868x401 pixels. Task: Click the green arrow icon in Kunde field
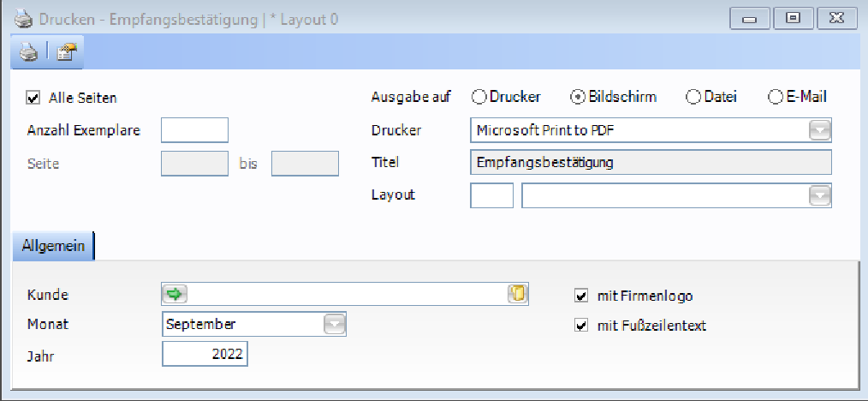[x=175, y=294]
